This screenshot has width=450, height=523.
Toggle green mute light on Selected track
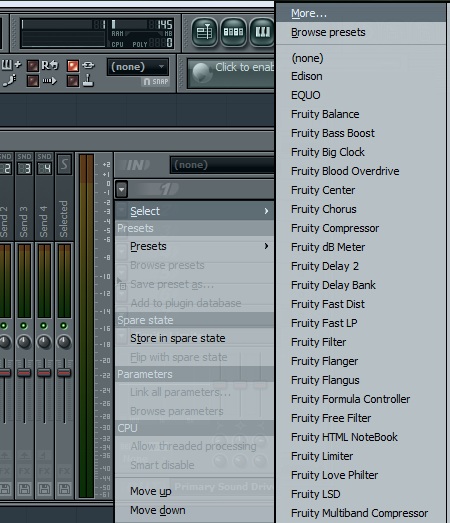point(64,326)
